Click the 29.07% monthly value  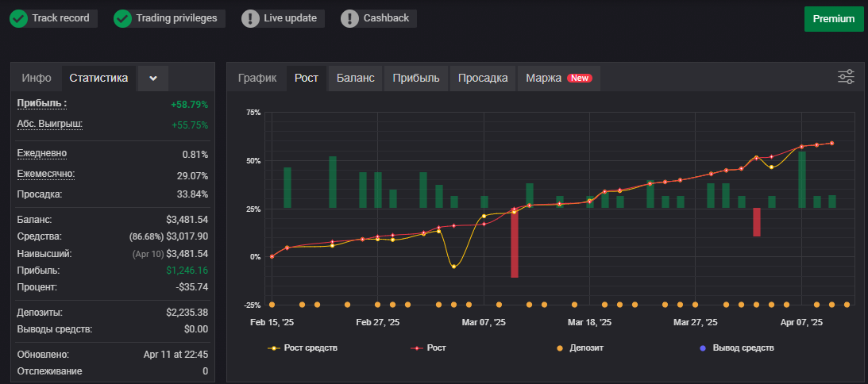(x=192, y=176)
